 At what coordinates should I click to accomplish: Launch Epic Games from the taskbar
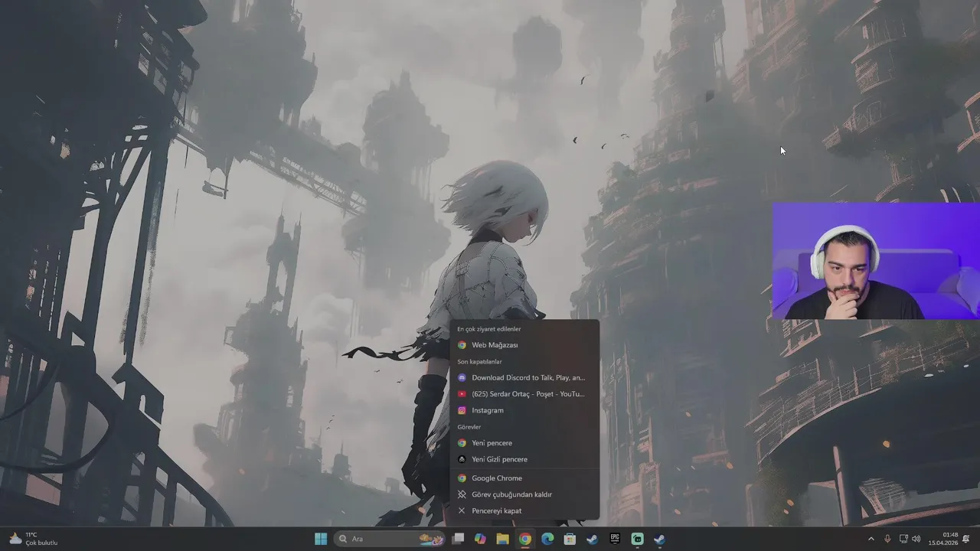point(615,539)
